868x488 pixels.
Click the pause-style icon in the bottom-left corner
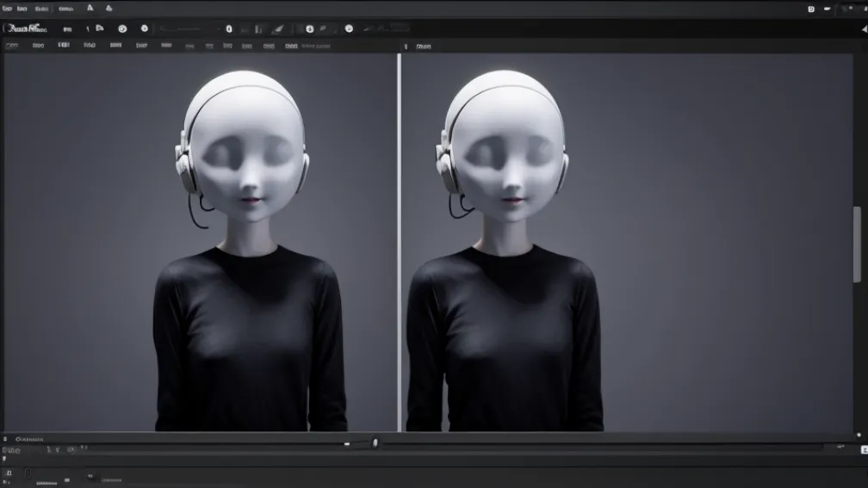pos(9,473)
